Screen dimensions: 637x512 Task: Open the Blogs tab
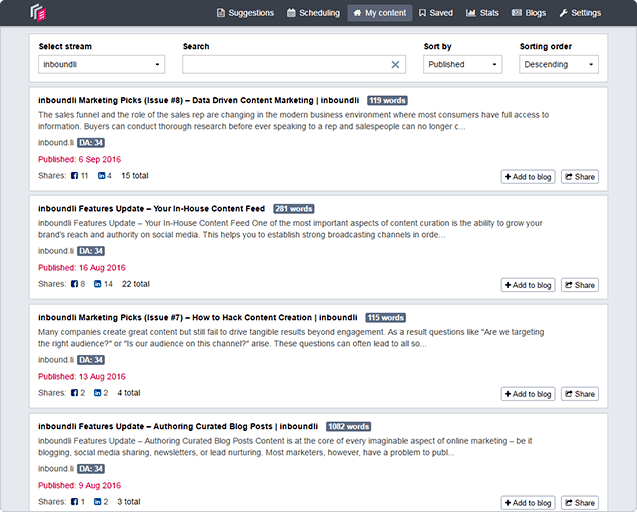tap(529, 13)
